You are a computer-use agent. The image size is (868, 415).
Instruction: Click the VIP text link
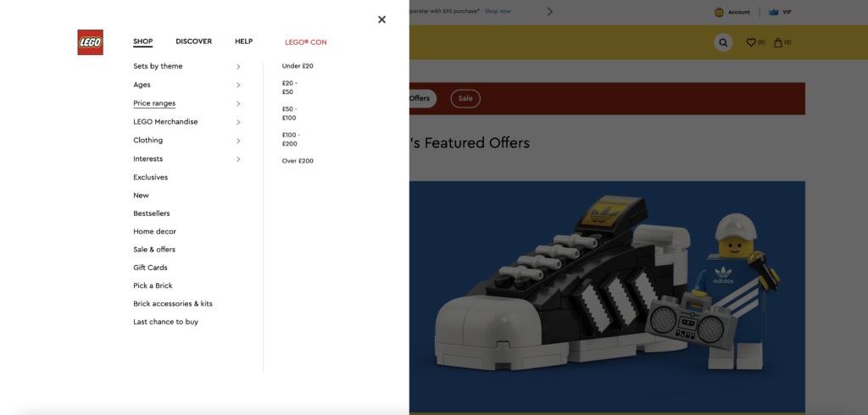787,12
